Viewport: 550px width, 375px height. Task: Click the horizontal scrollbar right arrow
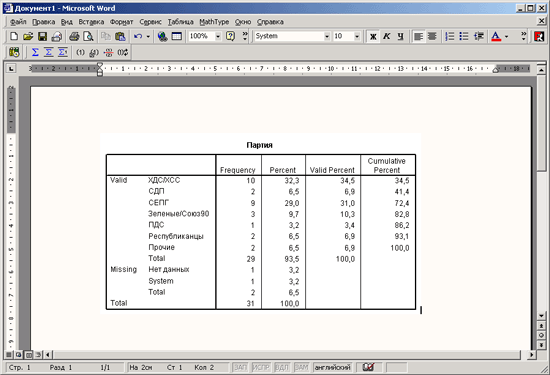click(x=532, y=355)
